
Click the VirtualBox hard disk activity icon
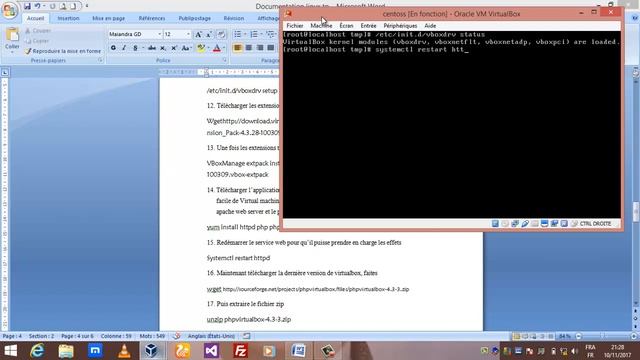(495, 224)
